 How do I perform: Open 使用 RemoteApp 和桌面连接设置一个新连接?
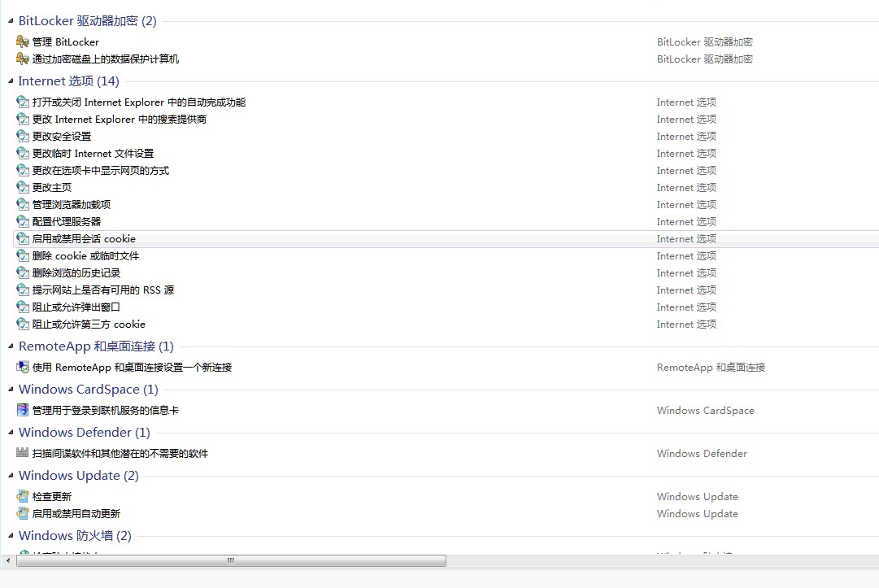[x=132, y=367]
